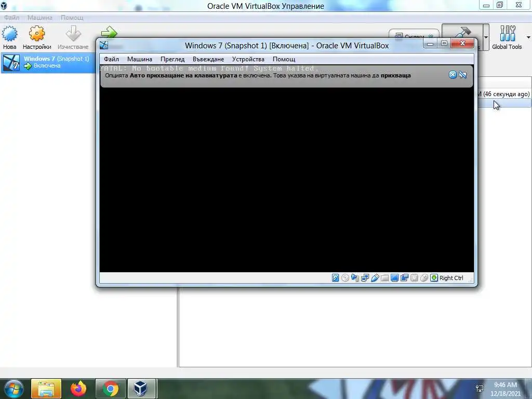Click CPU features status icon
Image resolution: width=532 pixels, height=399 pixels.
click(x=414, y=278)
